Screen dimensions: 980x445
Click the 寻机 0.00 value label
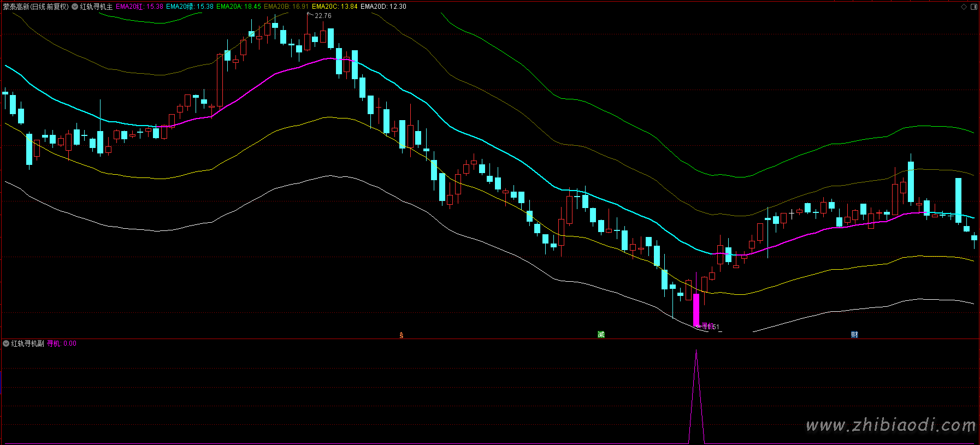click(x=62, y=343)
